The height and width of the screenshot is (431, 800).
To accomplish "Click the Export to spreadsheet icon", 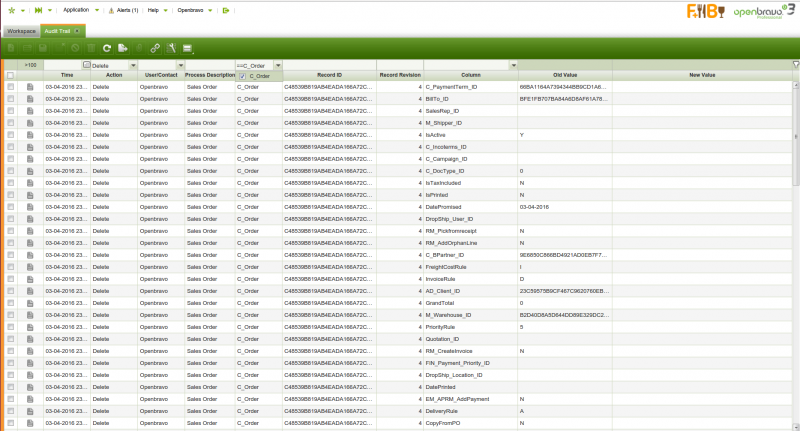I will 122,47.
